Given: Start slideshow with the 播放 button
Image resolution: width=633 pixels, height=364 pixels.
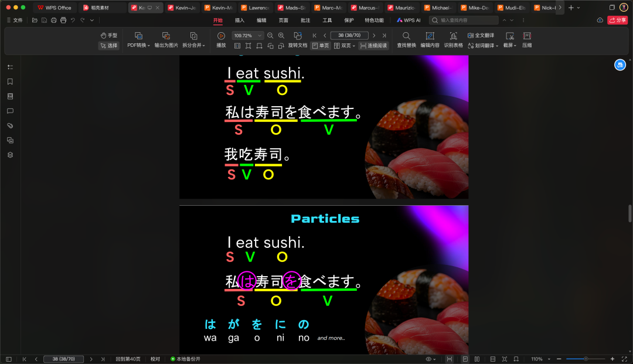Looking at the screenshot, I should coord(221,40).
